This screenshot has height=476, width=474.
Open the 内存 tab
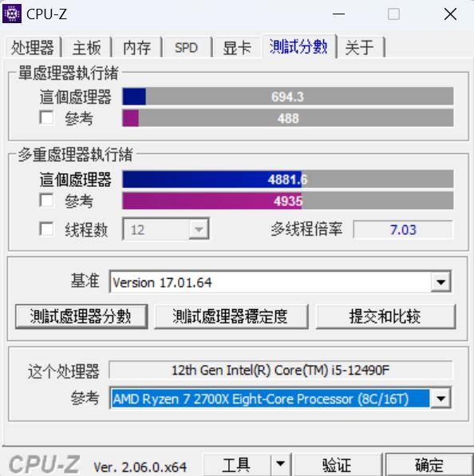click(136, 47)
